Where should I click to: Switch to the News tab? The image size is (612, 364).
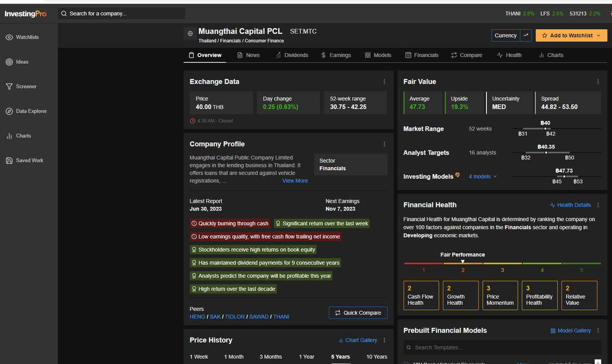point(248,55)
